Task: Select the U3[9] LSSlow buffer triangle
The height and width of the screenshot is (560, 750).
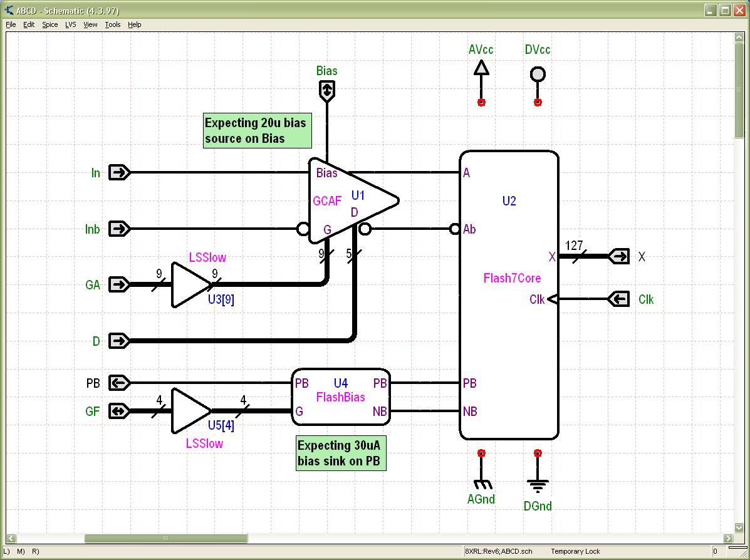Action: tap(190, 285)
